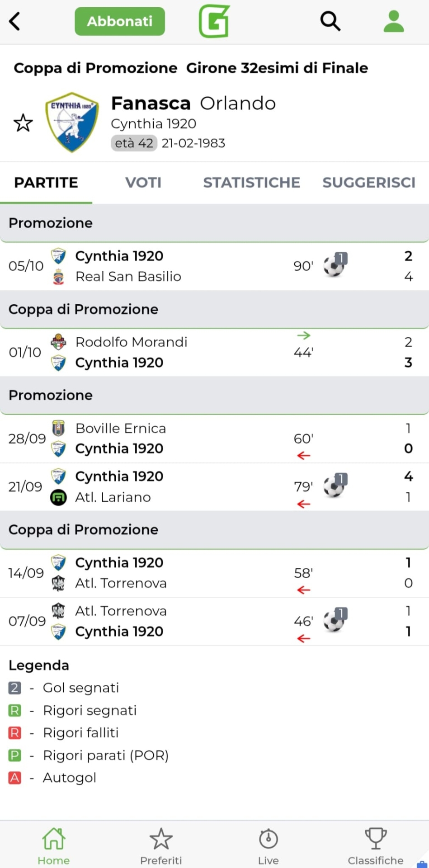
Task: Tap the back arrow icon
Action: tap(15, 21)
